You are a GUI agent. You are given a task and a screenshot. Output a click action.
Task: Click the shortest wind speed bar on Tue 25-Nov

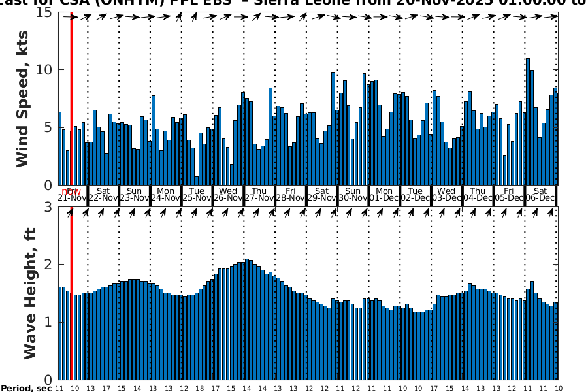point(197,180)
